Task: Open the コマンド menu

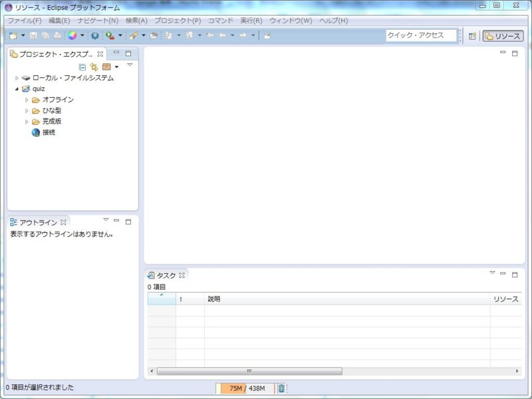Action: tap(221, 21)
